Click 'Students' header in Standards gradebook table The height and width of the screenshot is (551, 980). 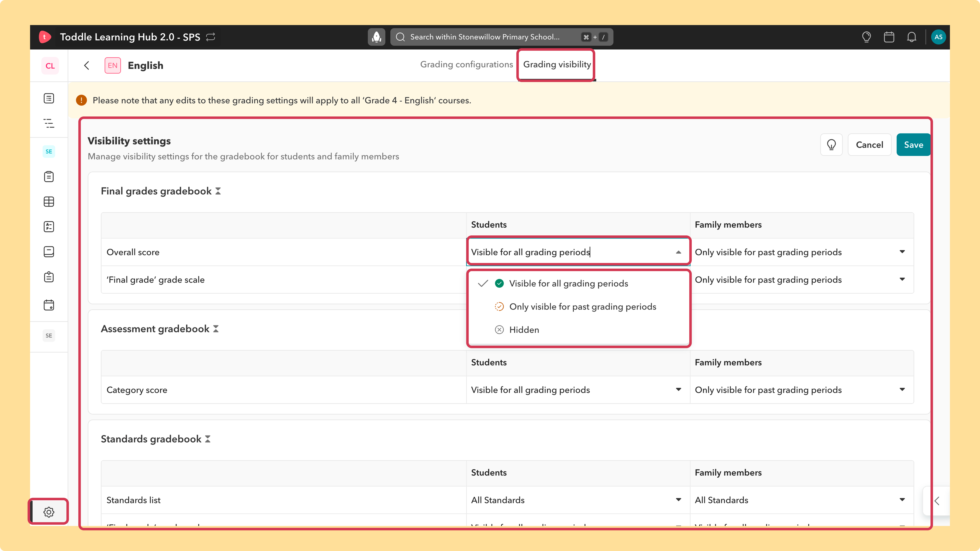[x=489, y=473]
